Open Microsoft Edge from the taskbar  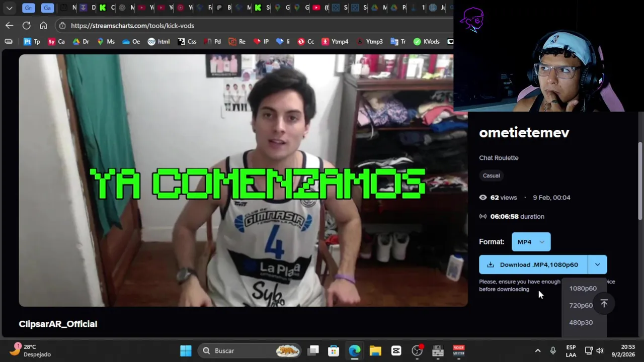tap(355, 350)
